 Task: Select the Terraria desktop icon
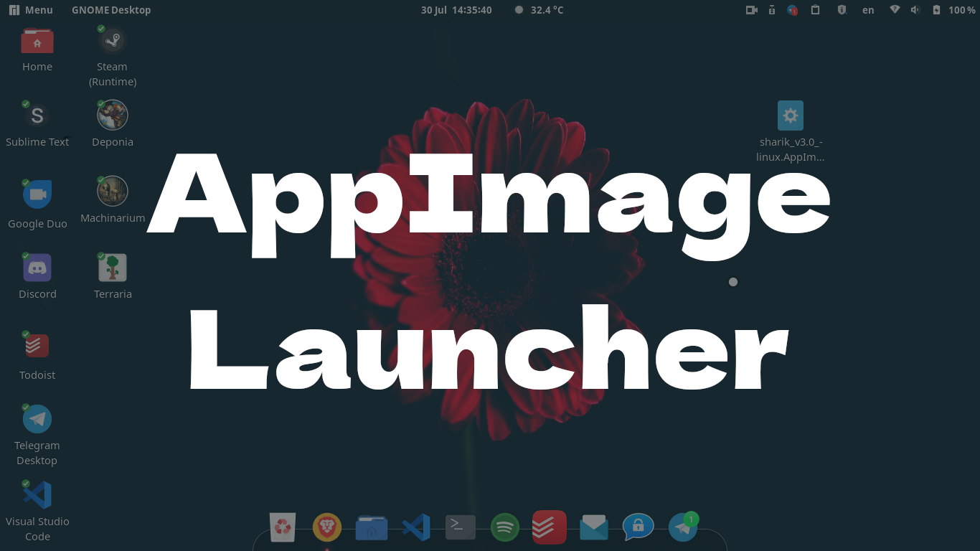pyautogui.click(x=113, y=268)
